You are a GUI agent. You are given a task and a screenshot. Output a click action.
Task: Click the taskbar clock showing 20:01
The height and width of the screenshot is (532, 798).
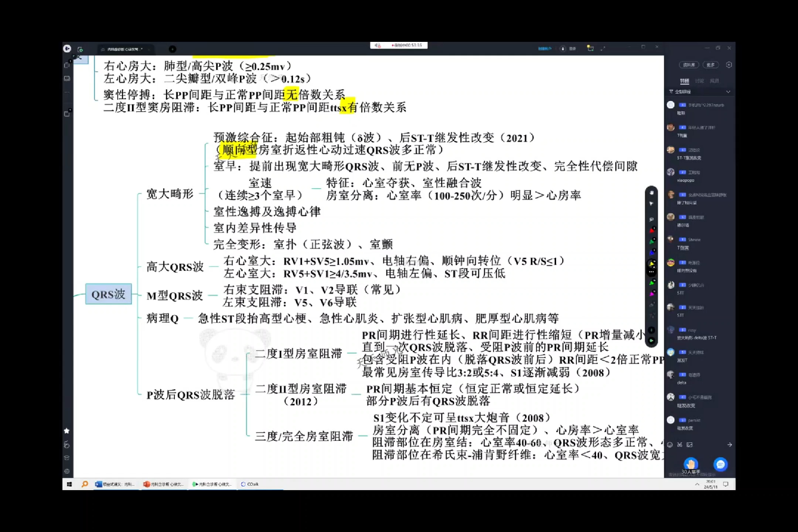pyautogui.click(x=711, y=484)
